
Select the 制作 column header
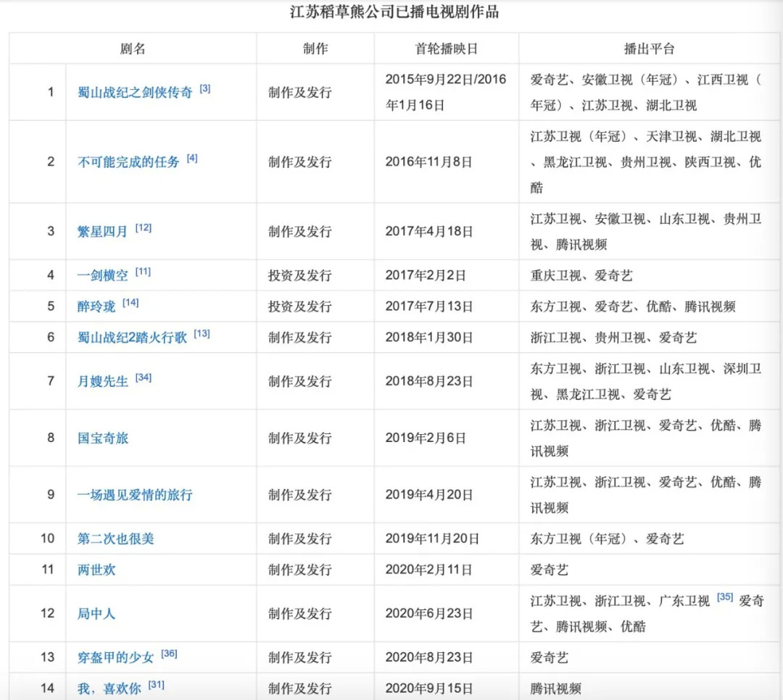(x=315, y=49)
